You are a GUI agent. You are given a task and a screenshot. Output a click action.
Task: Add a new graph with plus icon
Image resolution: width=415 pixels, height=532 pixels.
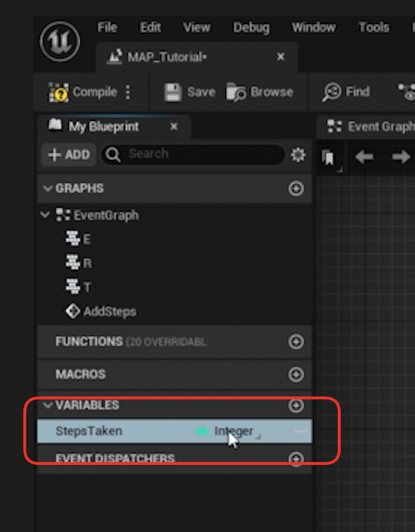(296, 188)
